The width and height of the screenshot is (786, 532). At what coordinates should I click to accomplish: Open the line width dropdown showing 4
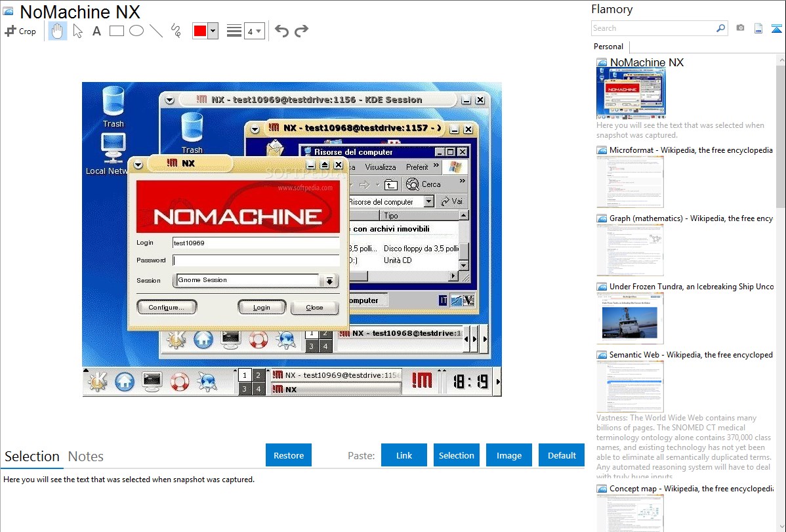(254, 31)
